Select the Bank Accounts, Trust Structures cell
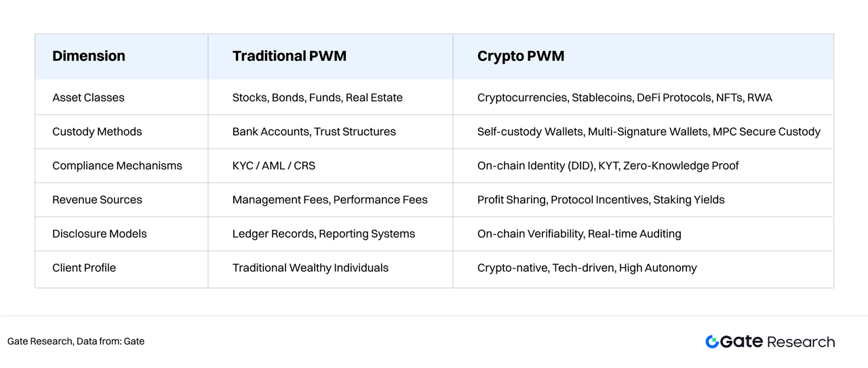868x368 pixels. point(314,131)
